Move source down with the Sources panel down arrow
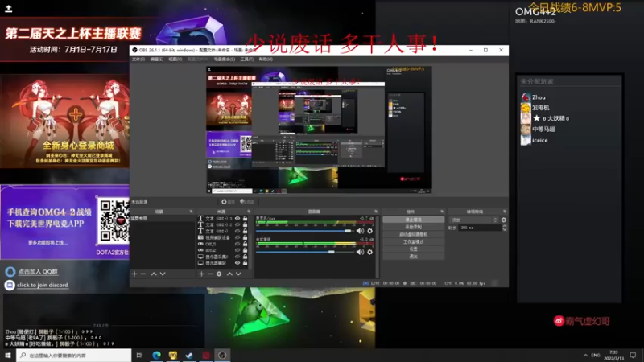The height and width of the screenshot is (362, 644). point(238,274)
